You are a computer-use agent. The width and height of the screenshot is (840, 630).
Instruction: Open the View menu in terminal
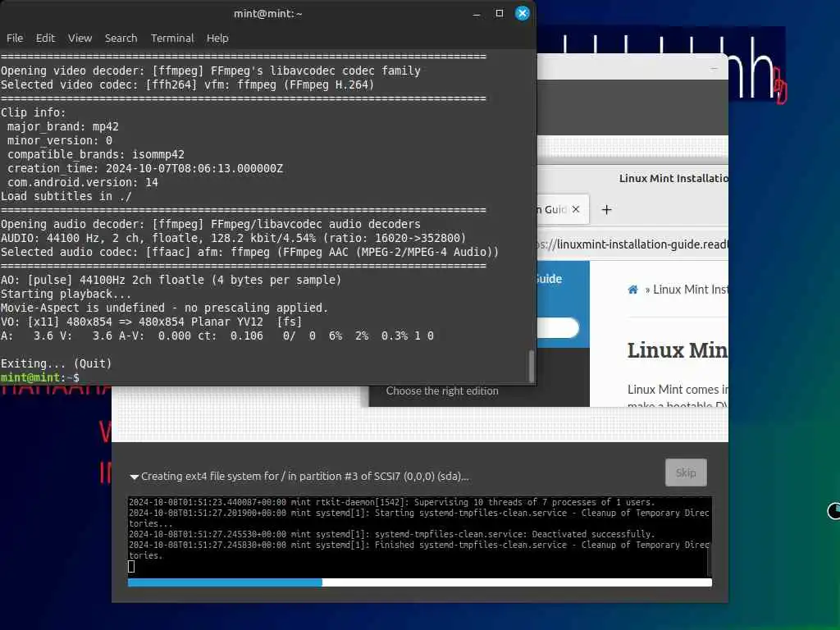[80, 38]
